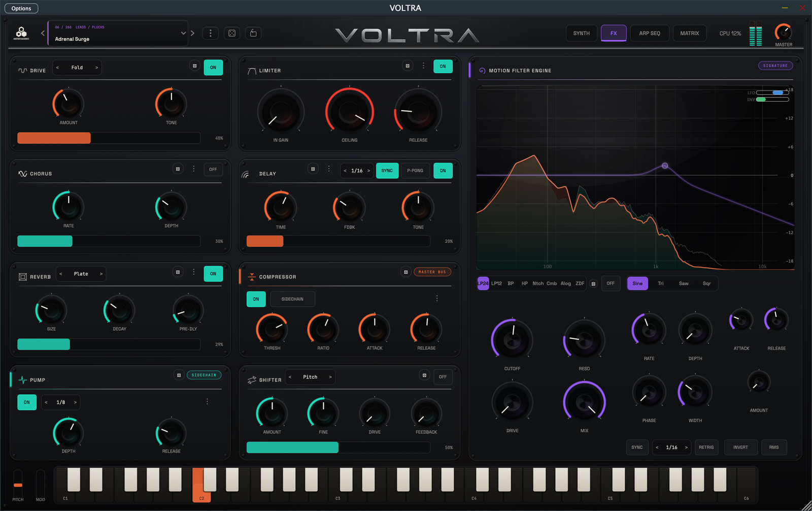The width and height of the screenshot is (812, 511).
Task: Click the Shifter arrows icon
Action: click(252, 380)
